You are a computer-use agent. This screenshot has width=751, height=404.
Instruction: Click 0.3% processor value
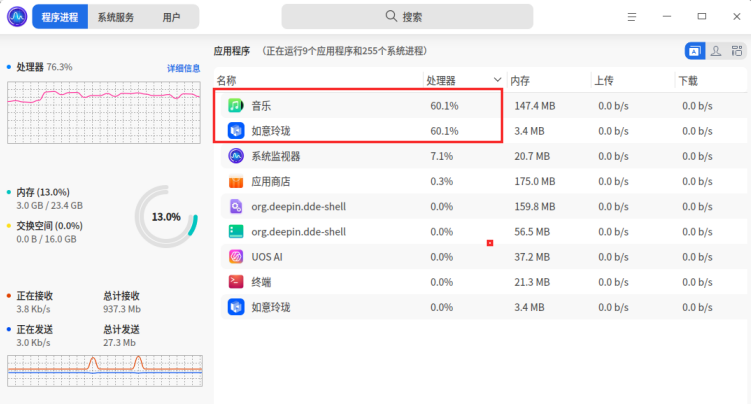[441, 181]
